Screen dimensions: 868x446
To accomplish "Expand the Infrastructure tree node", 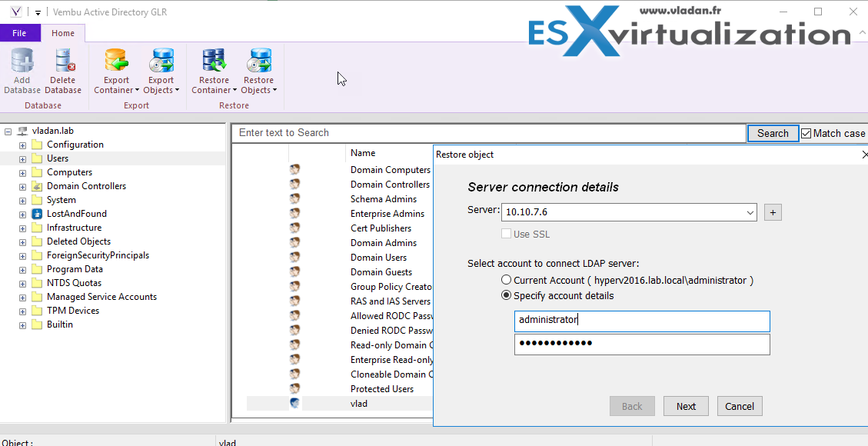I will tap(22, 228).
